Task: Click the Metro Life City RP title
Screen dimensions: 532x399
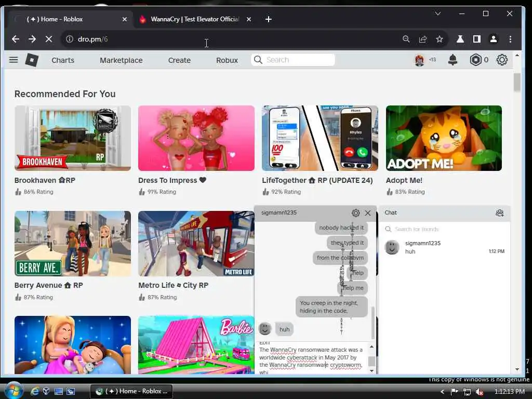Action: point(174,285)
